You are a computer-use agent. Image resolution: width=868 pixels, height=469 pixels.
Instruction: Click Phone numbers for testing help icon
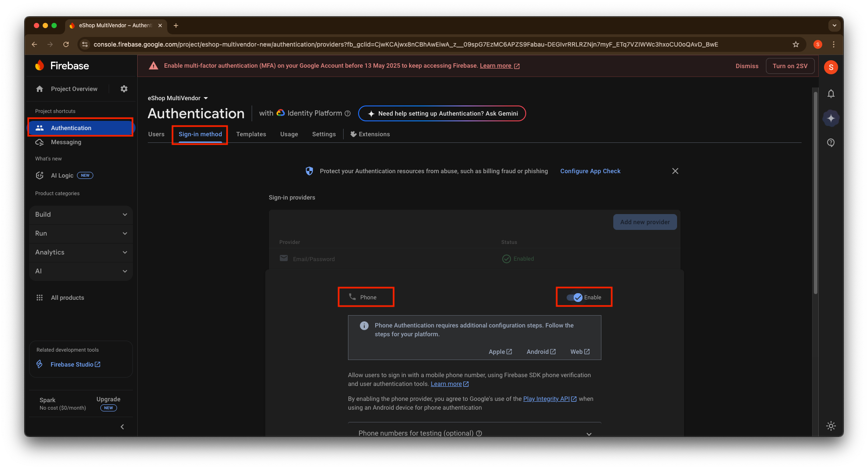479,433
